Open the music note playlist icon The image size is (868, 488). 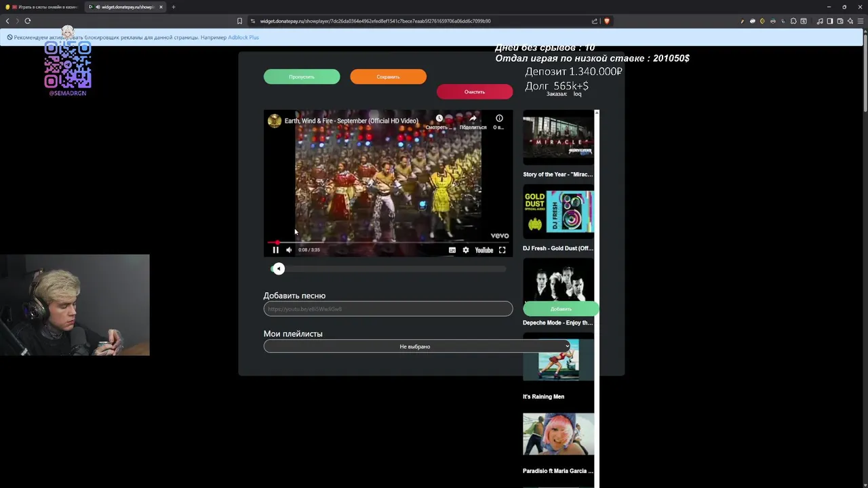pyautogui.click(x=819, y=21)
